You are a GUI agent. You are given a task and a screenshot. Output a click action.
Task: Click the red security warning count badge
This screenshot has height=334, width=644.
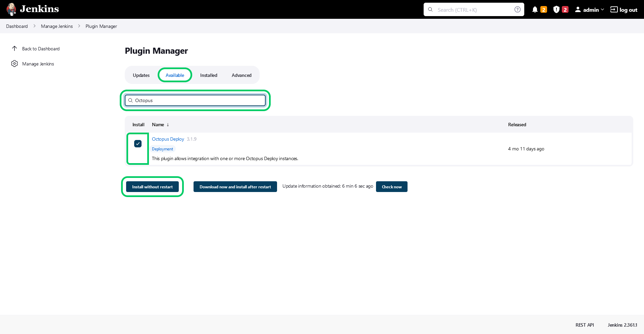565,10
